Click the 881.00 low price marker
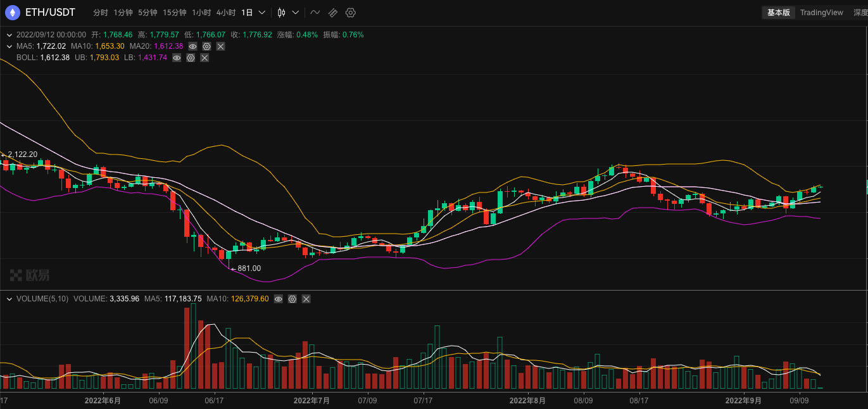The image size is (868, 409). [x=248, y=268]
